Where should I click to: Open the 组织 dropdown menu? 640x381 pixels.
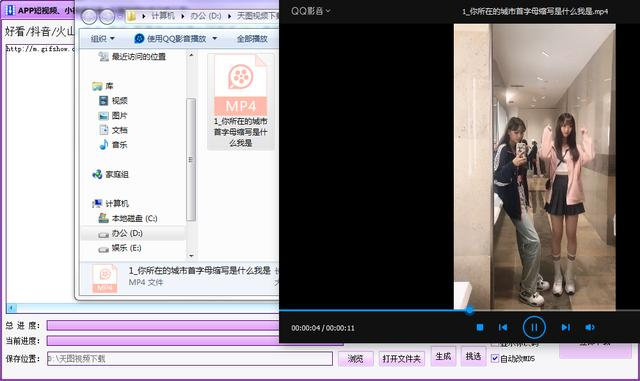(102, 39)
